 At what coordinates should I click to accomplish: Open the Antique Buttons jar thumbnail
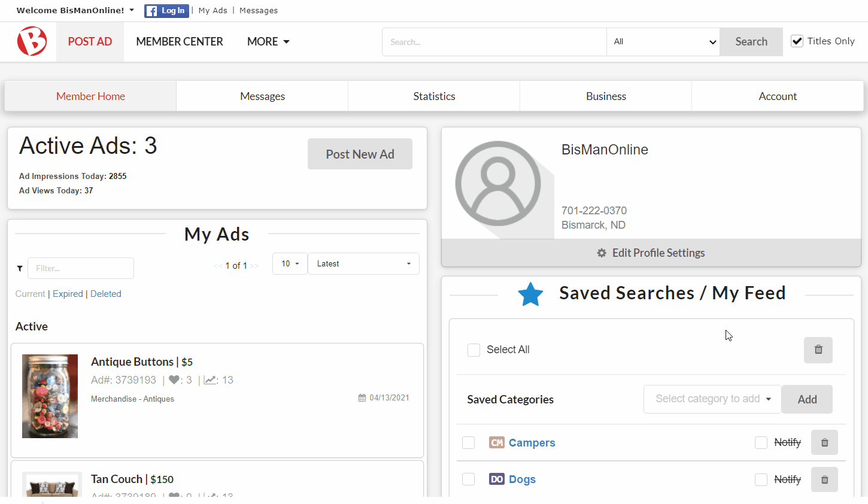(50, 396)
